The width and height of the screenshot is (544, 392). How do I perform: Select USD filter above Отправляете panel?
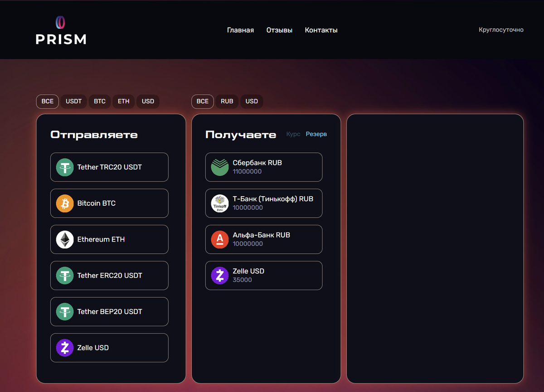coord(148,101)
